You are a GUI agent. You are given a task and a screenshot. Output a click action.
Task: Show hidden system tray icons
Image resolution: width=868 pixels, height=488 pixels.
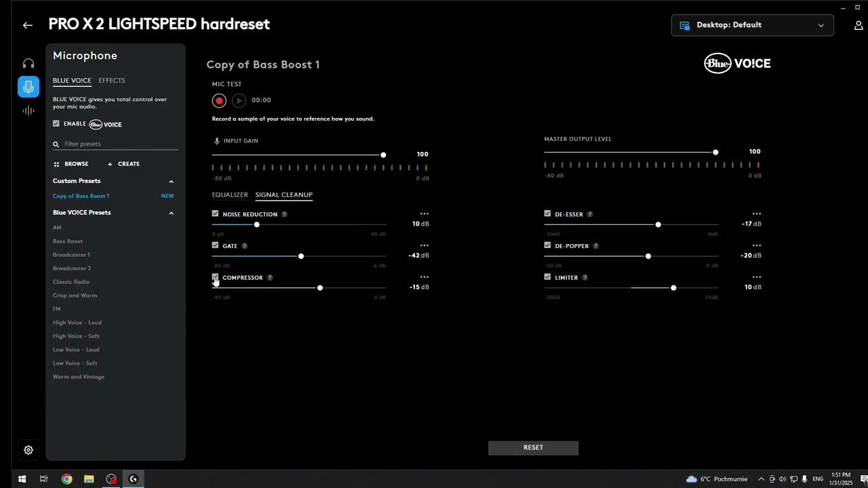pyautogui.click(x=761, y=479)
